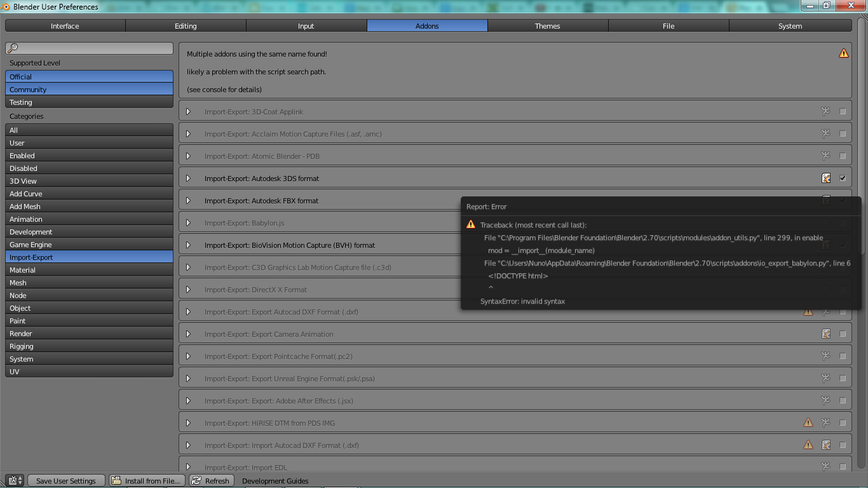
Task: Switch to the Input tab
Action: 306,26
